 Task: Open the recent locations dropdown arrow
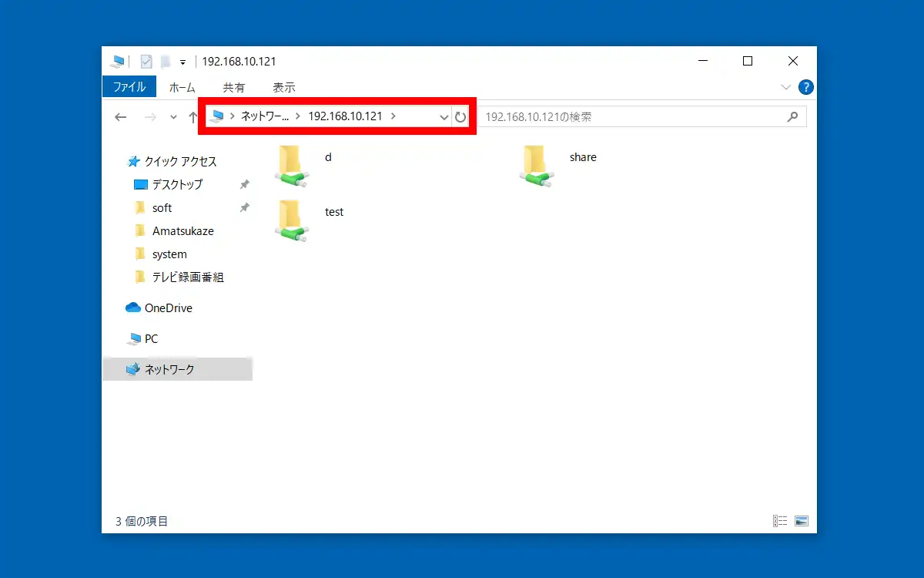click(173, 117)
